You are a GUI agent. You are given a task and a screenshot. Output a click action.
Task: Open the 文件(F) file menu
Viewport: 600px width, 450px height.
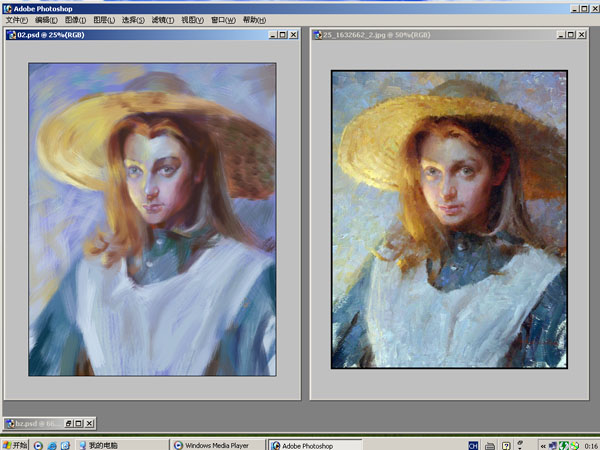(17, 20)
